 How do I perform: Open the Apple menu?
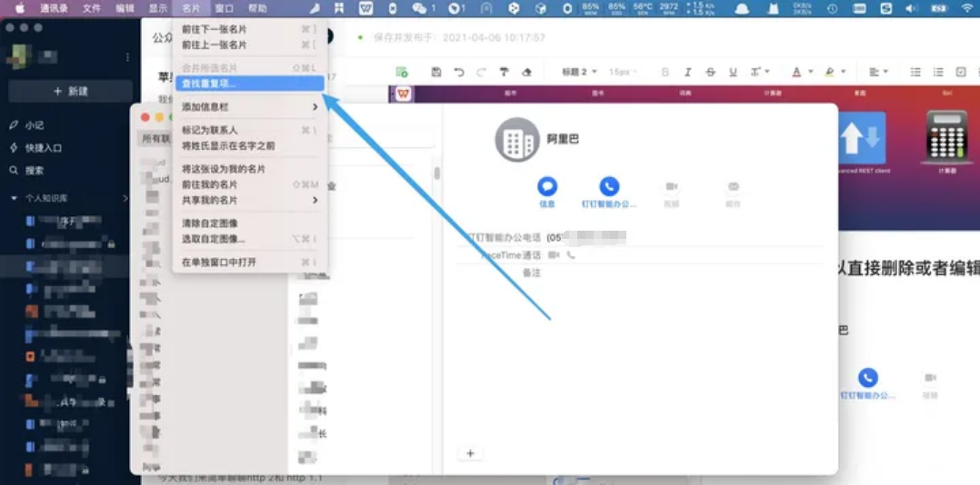tap(20, 8)
